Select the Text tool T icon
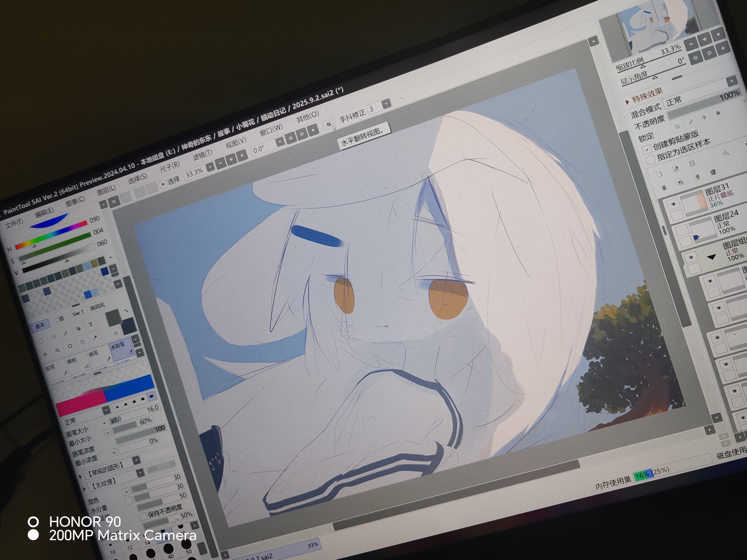The width and height of the screenshot is (747, 560). pos(90,324)
